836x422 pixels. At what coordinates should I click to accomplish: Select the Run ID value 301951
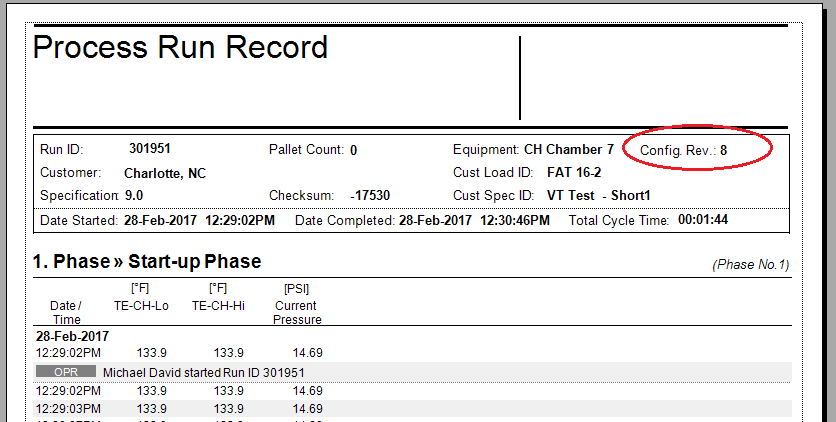pos(150,149)
